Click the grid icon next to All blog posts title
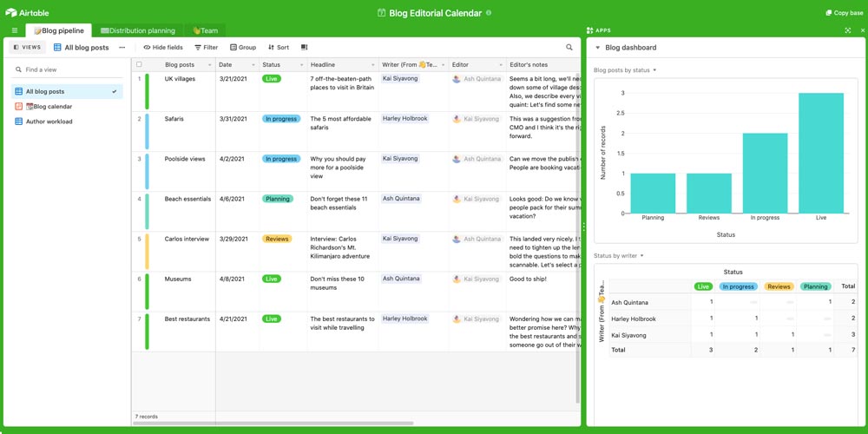This screenshot has height=434, width=868. pos(57,48)
